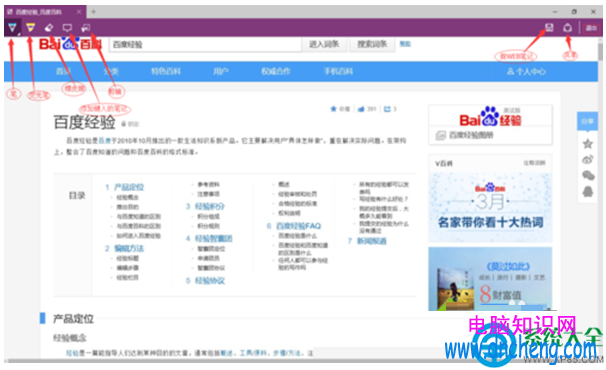606x370 pixels.
Task: Click the Baidu 经验 logo card
Action: 490,116
